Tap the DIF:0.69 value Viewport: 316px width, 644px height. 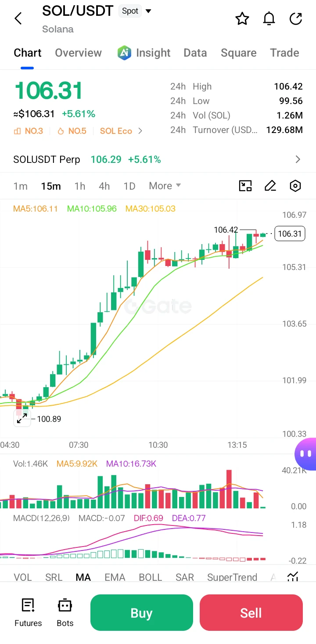(x=148, y=518)
